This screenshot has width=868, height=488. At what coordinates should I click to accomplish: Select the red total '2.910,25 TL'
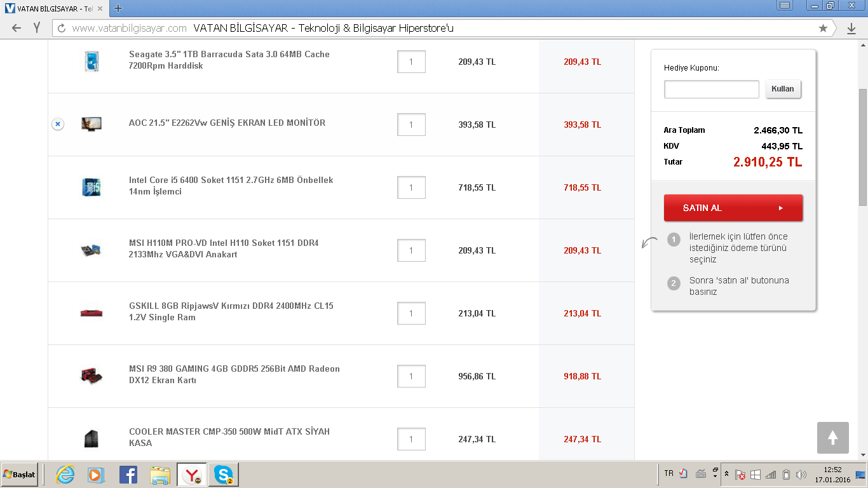[768, 162]
